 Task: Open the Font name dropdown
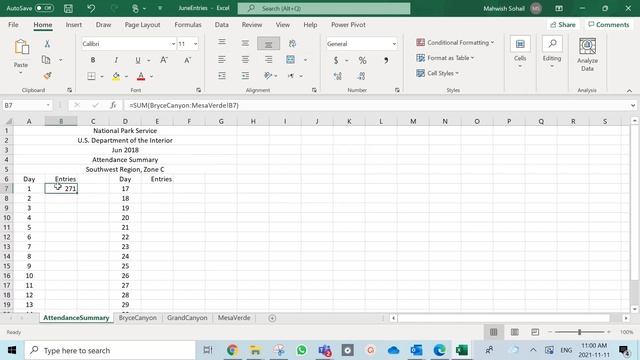[173, 44]
